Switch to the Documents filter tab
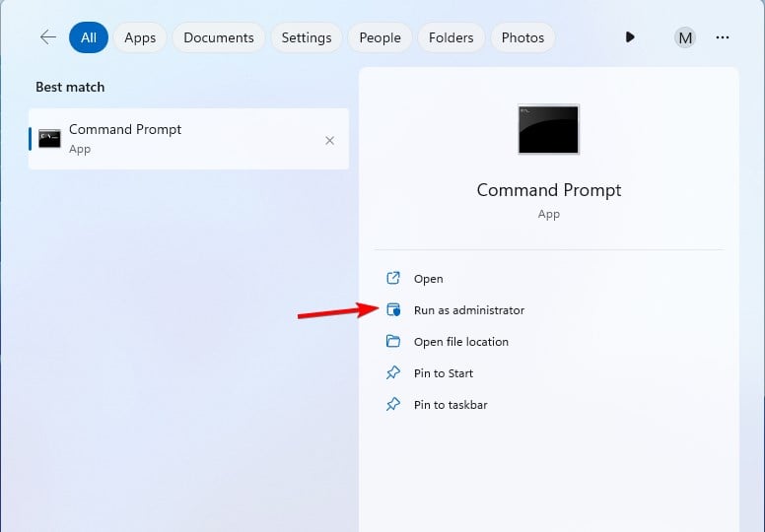The image size is (765, 532). point(219,37)
